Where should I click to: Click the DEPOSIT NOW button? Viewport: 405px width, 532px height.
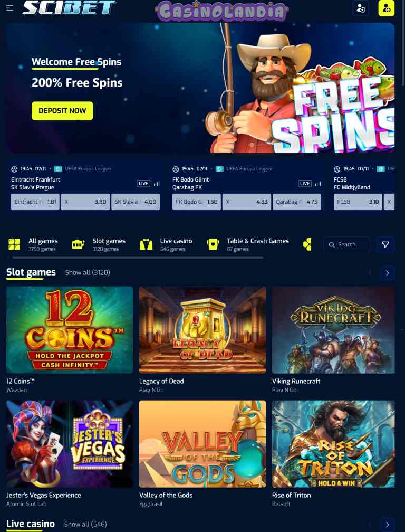pos(62,111)
